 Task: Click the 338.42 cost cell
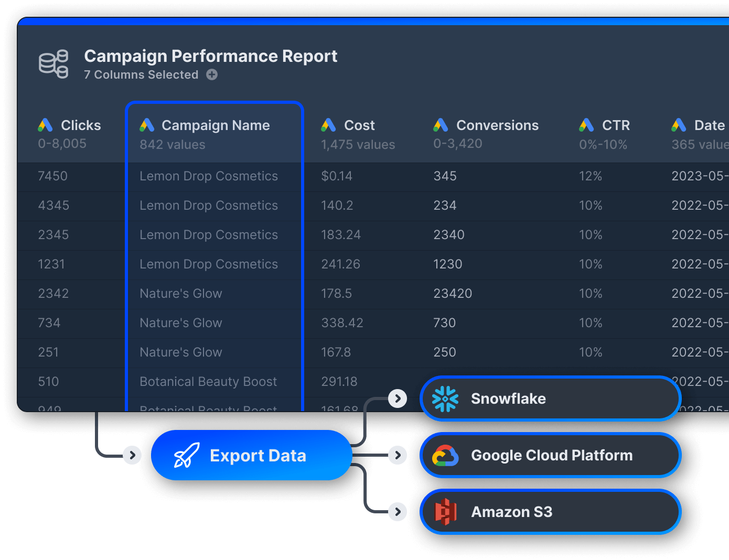[x=342, y=323]
